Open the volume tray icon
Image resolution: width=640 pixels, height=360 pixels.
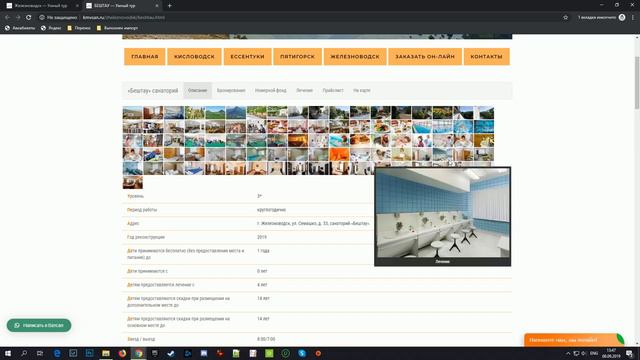click(584, 353)
